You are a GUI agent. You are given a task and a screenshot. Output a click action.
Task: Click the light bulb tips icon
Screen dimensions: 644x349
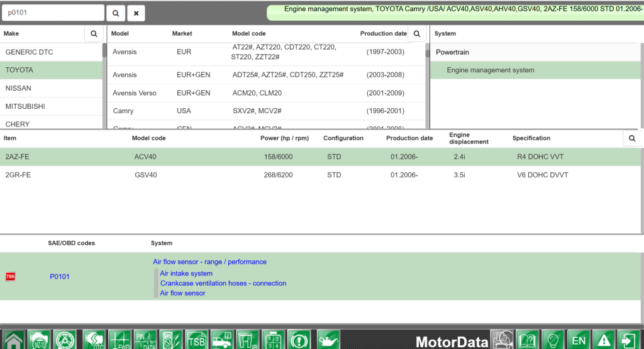(x=553, y=340)
